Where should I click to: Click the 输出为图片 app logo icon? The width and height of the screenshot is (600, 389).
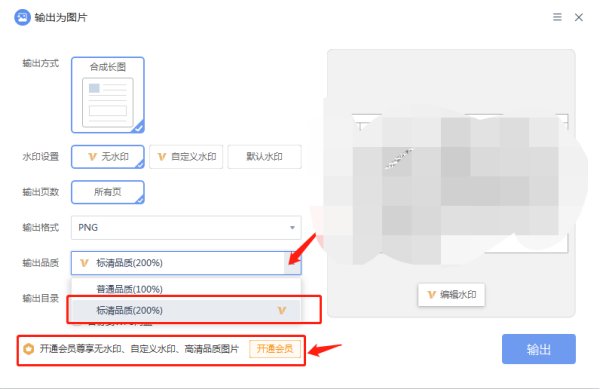[x=23, y=17]
